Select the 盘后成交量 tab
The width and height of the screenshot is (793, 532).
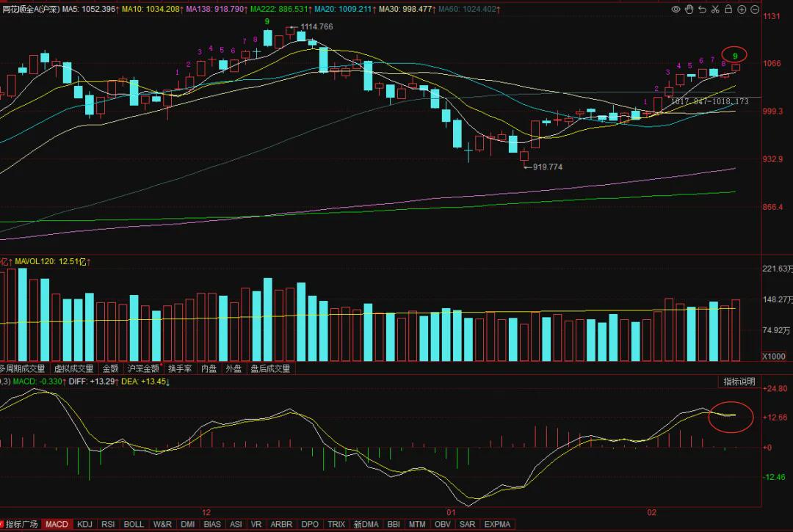[270, 369]
